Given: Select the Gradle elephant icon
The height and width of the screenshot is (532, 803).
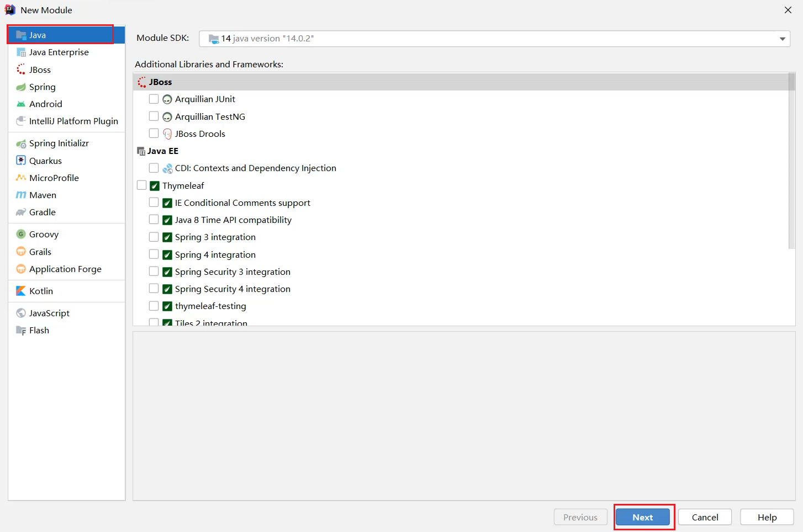Looking at the screenshot, I should [21, 212].
